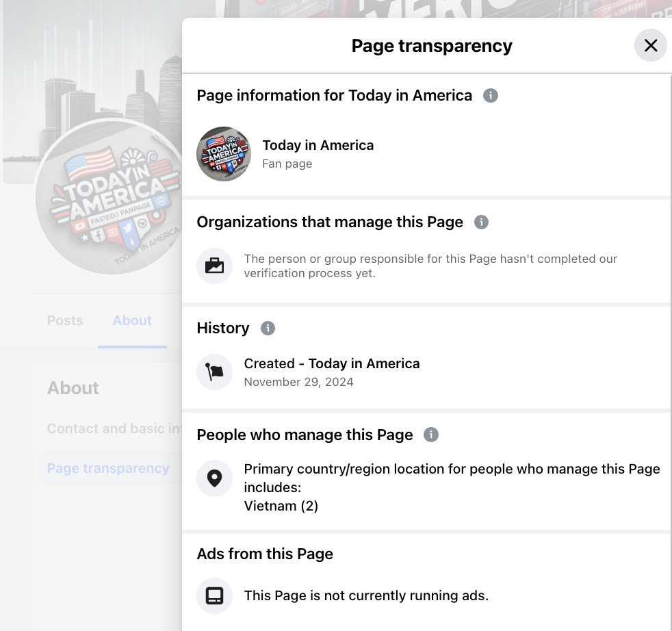The height and width of the screenshot is (631, 672).
Task: Click the ads monitor icon
Action: click(x=214, y=596)
